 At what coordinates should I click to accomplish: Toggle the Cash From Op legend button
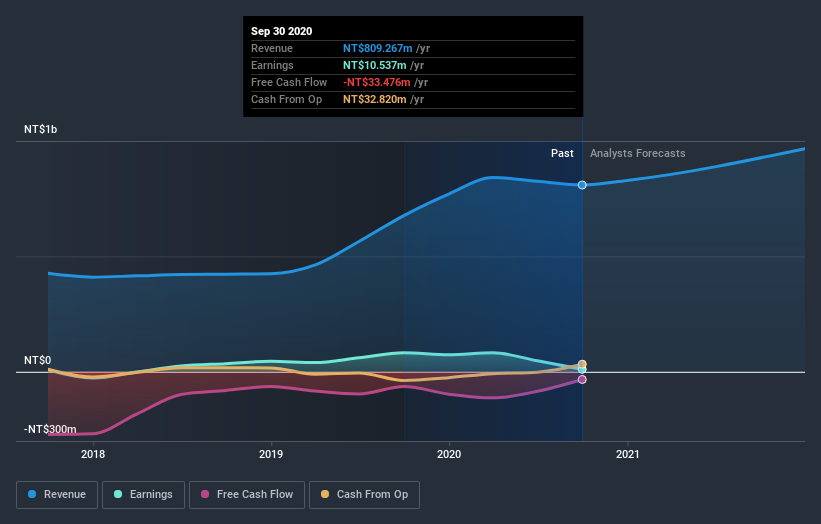tap(364, 495)
